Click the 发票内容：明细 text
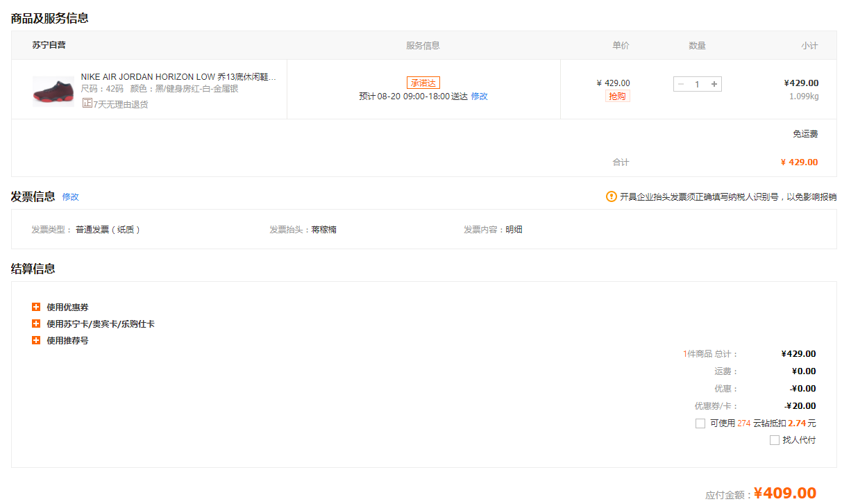Screen dimensions: 842x504 [x=494, y=230]
